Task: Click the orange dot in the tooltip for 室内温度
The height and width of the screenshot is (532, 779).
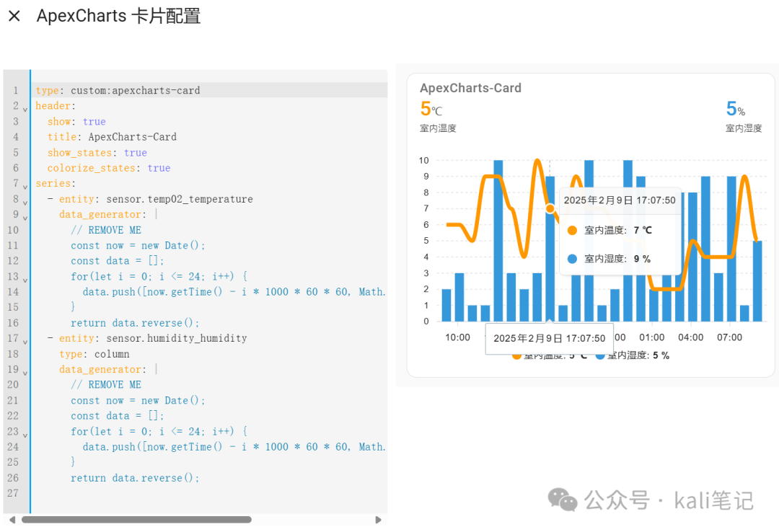Action: click(572, 230)
